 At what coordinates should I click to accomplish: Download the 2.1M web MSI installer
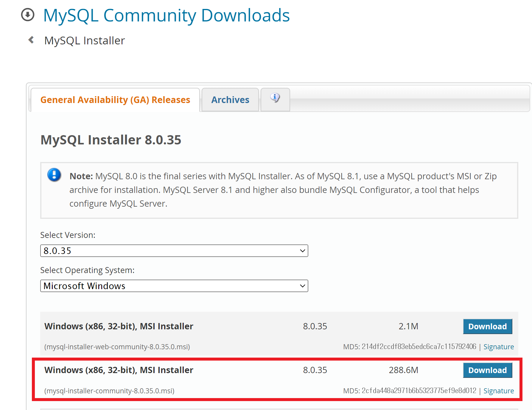[488, 326]
